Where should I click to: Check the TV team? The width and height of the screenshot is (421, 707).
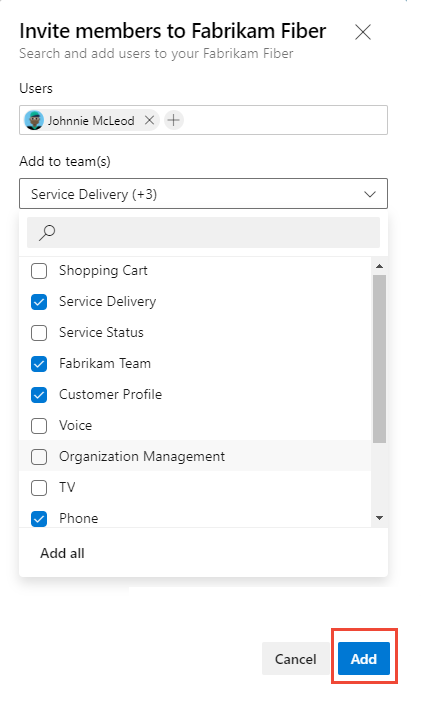[39, 488]
